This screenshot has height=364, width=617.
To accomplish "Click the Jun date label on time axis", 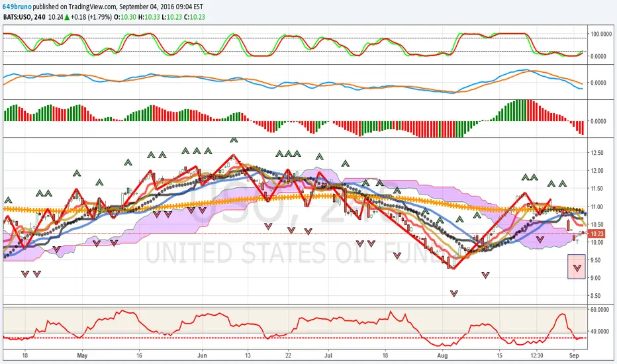I will [202, 355].
